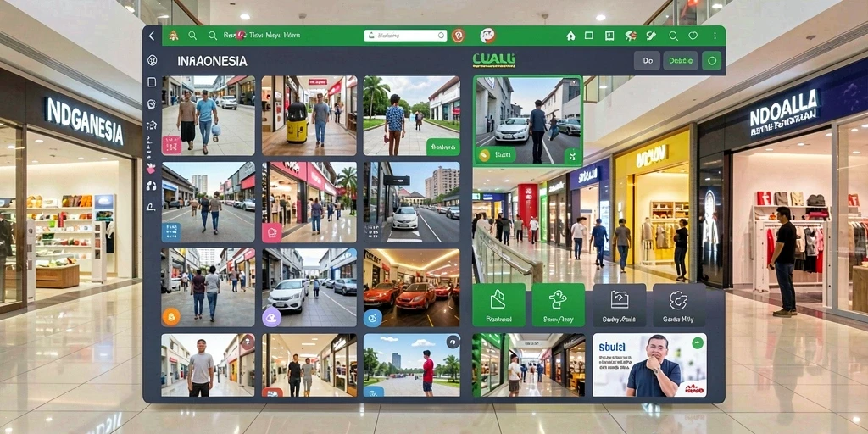The height and width of the screenshot is (434, 868).
Task: Click the white search input field
Action: [x=405, y=36]
